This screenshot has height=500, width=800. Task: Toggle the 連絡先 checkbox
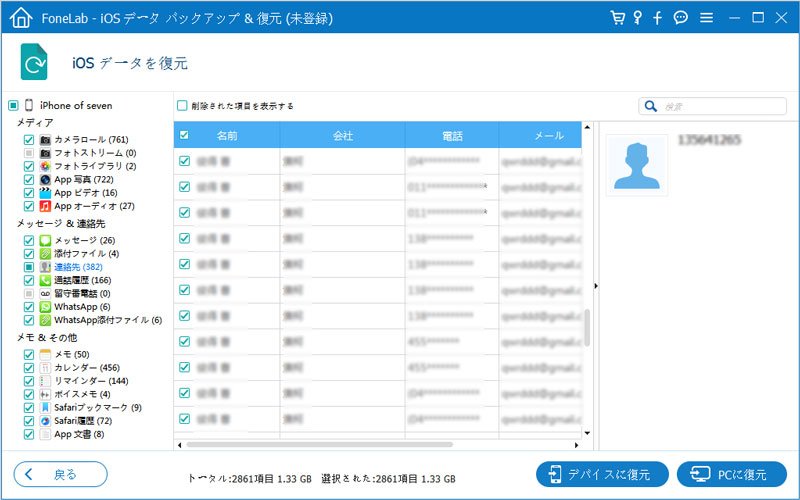(29, 266)
